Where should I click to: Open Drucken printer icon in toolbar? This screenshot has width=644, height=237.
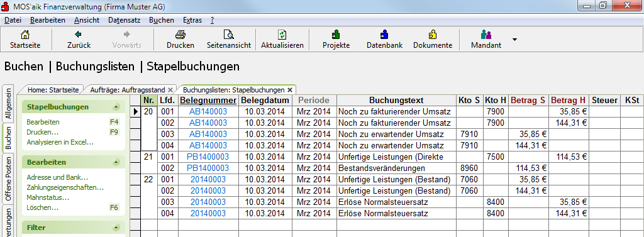click(180, 35)
